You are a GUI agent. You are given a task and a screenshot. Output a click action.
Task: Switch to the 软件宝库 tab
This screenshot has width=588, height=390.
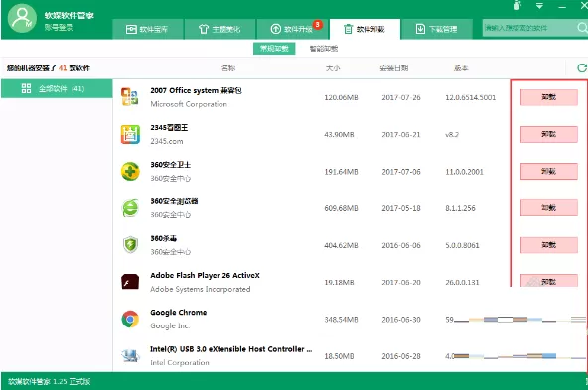[147, 29]
